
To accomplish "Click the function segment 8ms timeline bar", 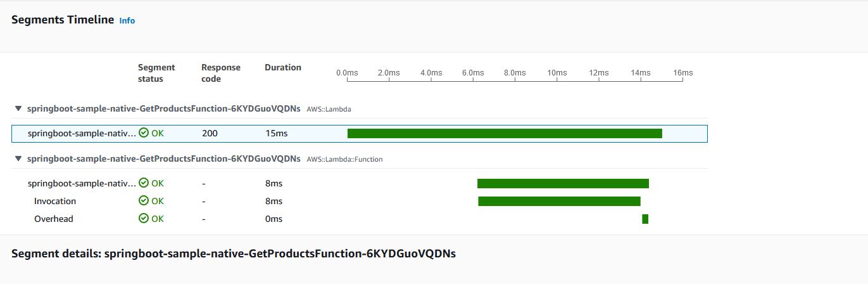I will pyautogui.click(x=563, y=183).
